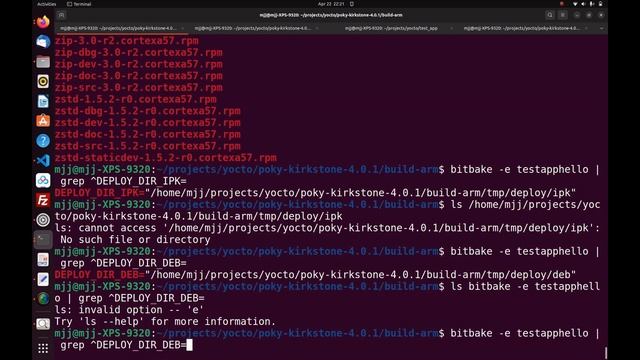Show Applications grid in the dock
640x360 pixels.
click(x=43, y=348)
